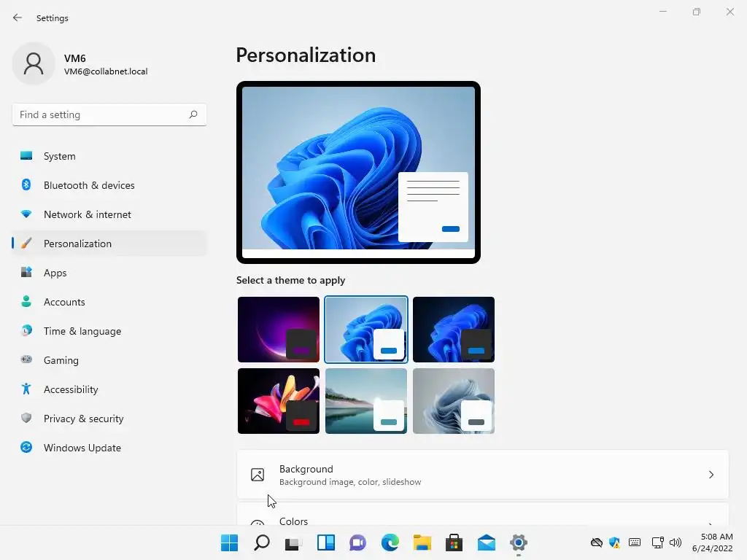
Task: Click the volume speaker tray icon
Action: pyautogui.click(x=675, y=542)
